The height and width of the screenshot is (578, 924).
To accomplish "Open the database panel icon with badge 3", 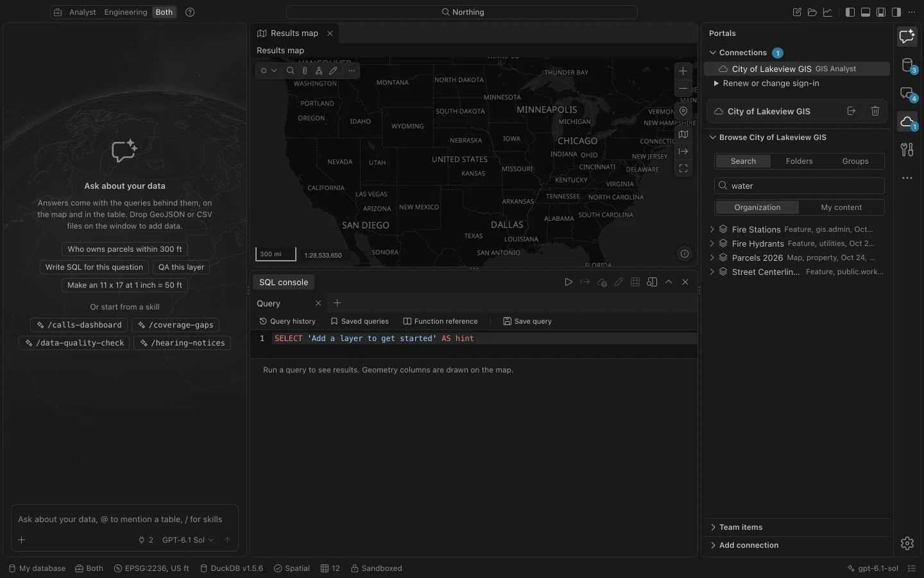I will click(x=907, y=65).
